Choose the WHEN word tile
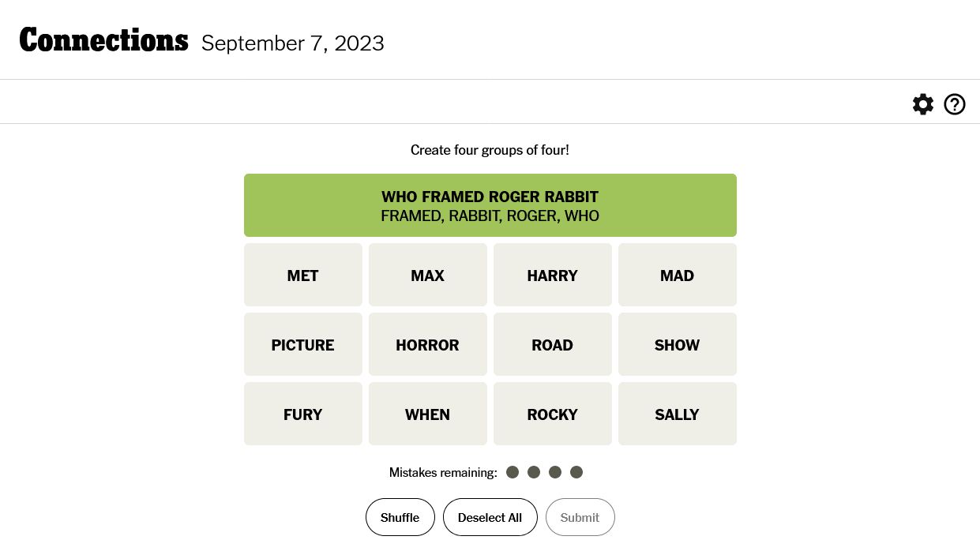 (x=428, y=414)
